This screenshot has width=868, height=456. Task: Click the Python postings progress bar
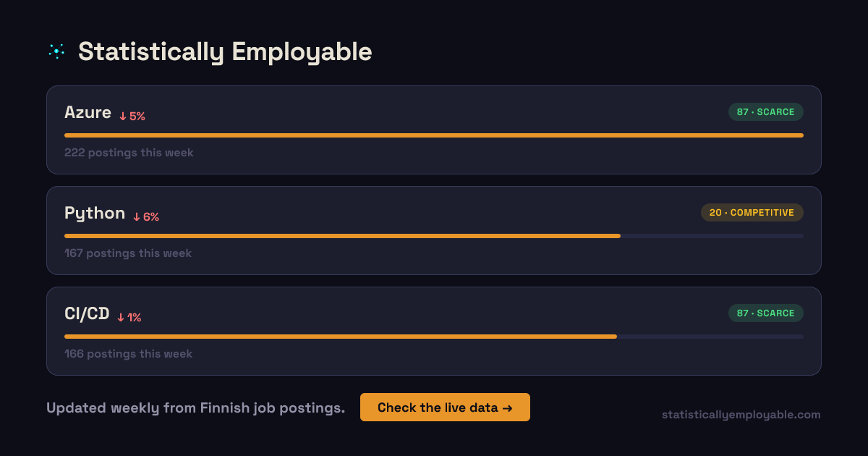click(433, 236)
